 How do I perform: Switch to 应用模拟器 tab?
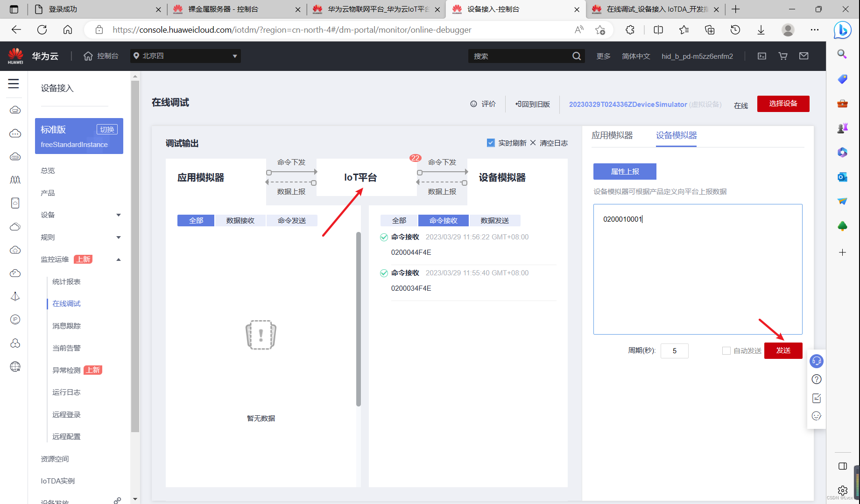(612, 135)
